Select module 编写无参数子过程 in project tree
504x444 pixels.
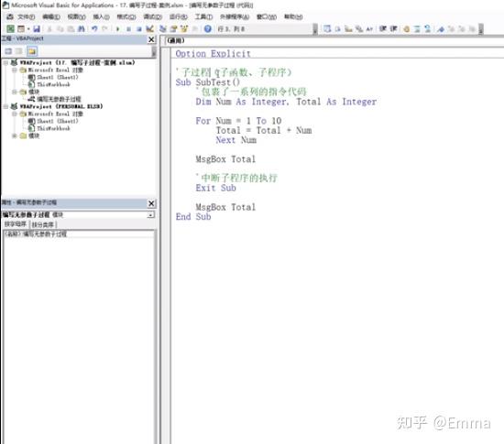click(x=59, y=99)
